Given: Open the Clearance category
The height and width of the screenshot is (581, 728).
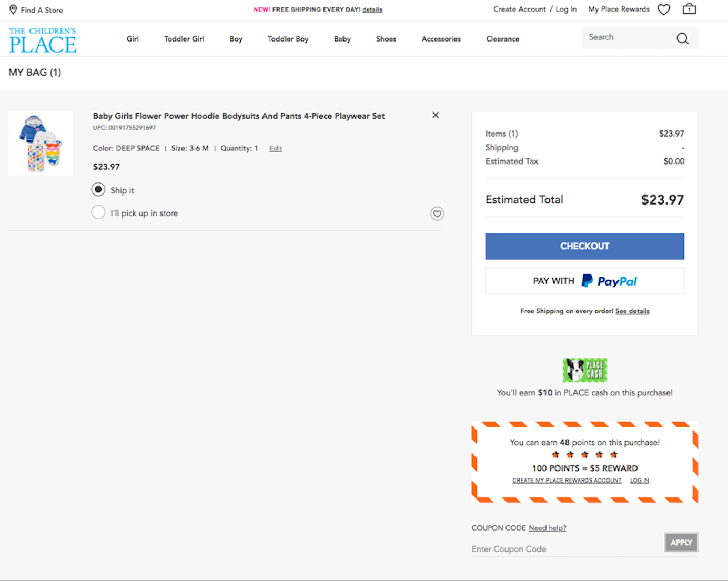Looking at the screenshot, I should click(502, 39).
